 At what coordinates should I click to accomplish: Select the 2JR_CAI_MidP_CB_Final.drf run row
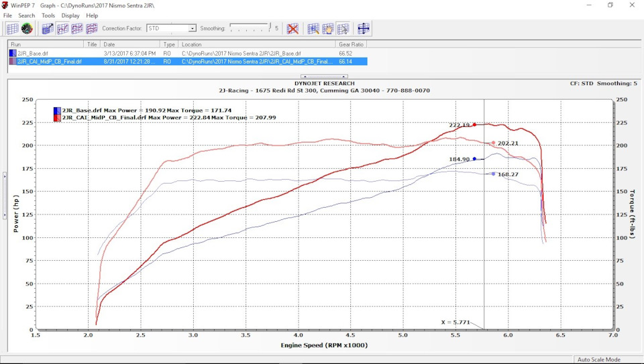[x=188, y=62]
